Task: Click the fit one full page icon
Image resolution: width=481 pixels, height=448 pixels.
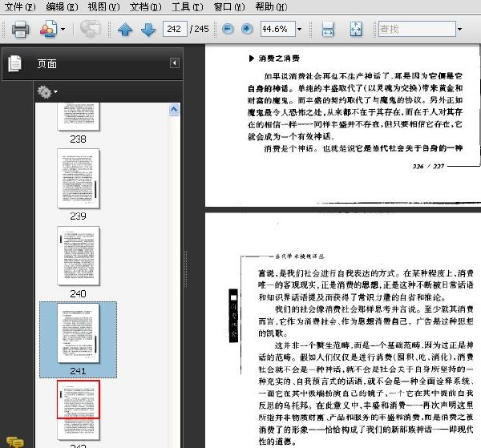Action: pyautogui.click(x=356, y=29)
